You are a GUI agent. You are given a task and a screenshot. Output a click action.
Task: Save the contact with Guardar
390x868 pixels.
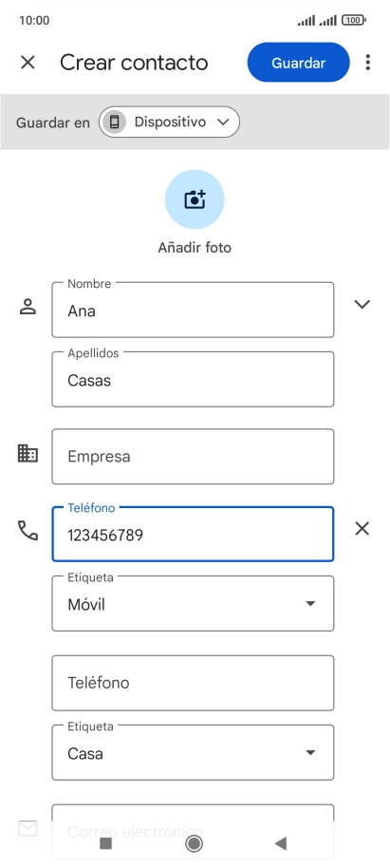[299, 63]
